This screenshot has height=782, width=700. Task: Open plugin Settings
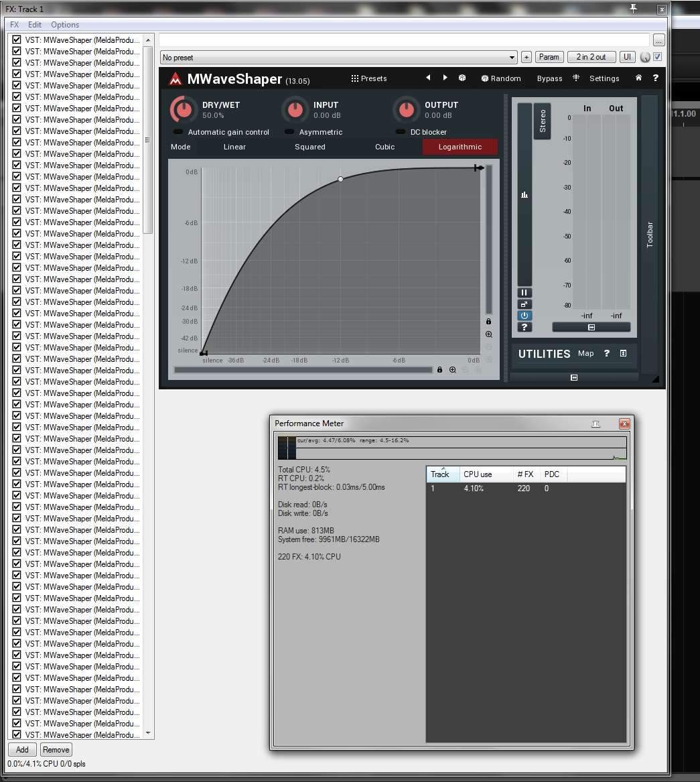tap(604, 78)
